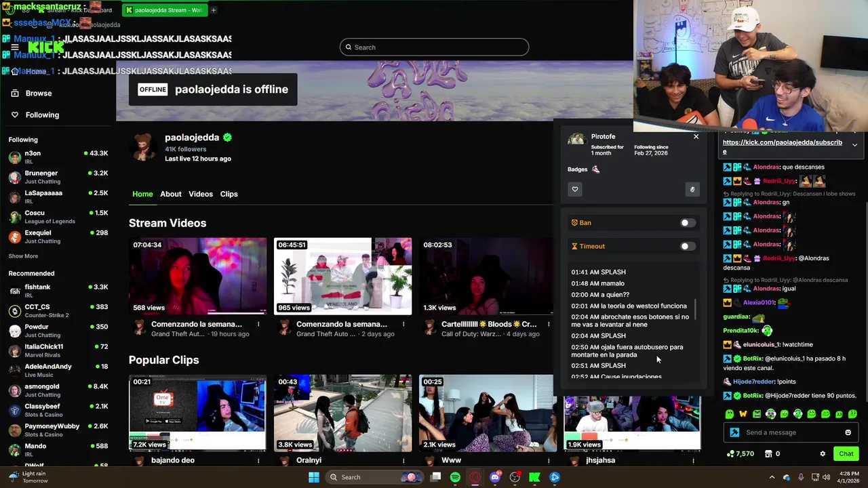This screenshot has width=868, height=488.
Task: Click the heart icon in Pirotofe user card
Action: (x=575, y=189)
